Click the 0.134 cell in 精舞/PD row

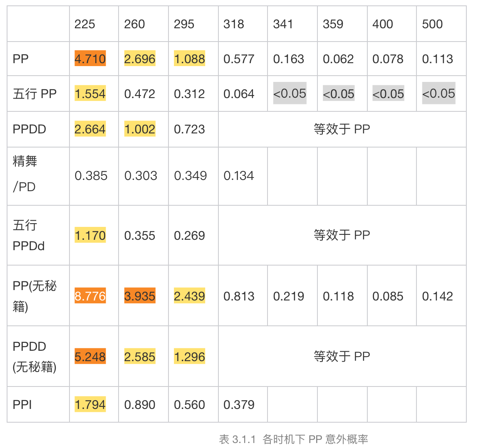239,176
